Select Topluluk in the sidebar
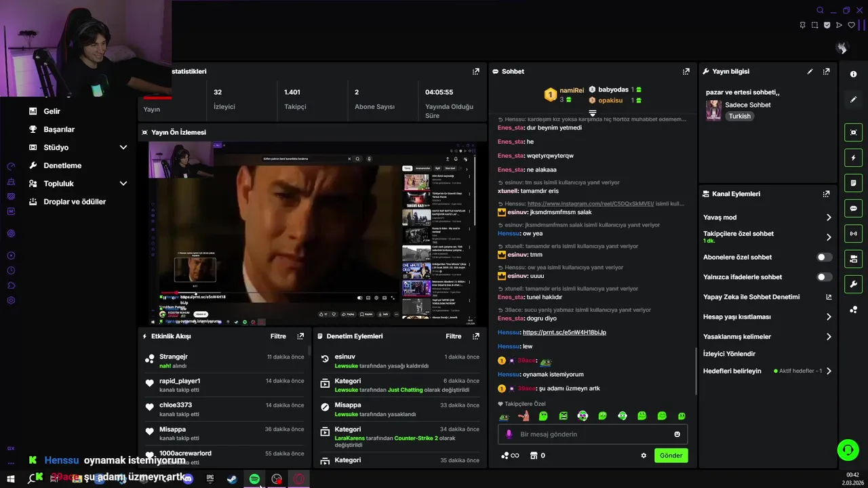This screenshot has height=488, width=868. click(x=58, y=184)
